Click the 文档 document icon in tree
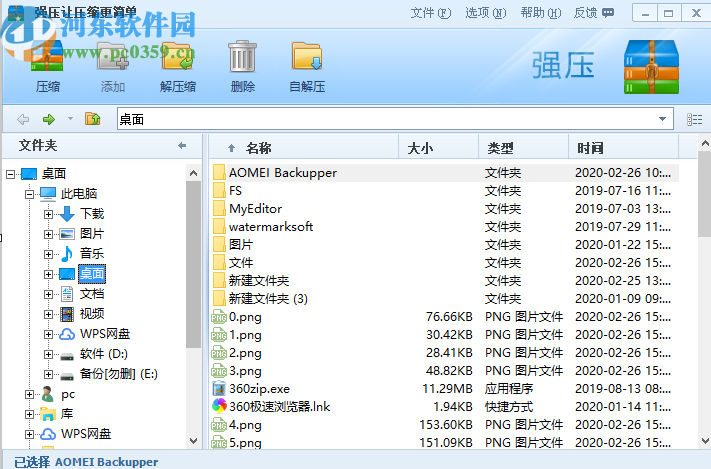The width and height of the screenshot is (711, 469). pos(67,294)
